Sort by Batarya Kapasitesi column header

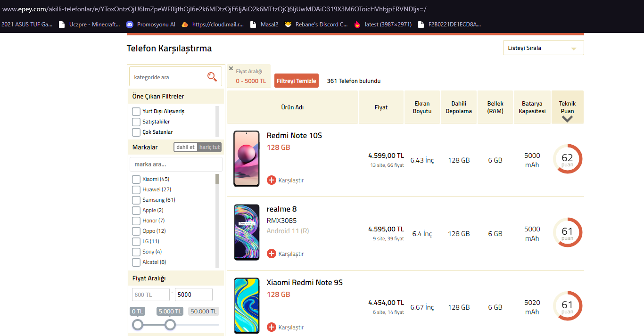point(532,107)
